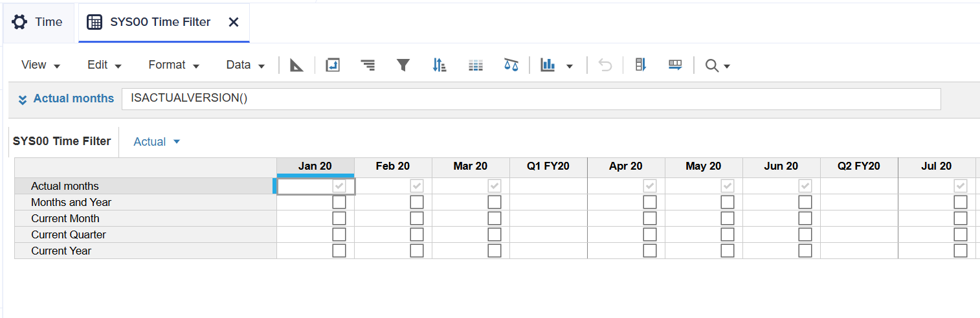This screenshot has height=318, width=980.
Task: Toggle Months and Year checkbox for Jan 20
Action: pyautogui.click(x=339, y=202)
